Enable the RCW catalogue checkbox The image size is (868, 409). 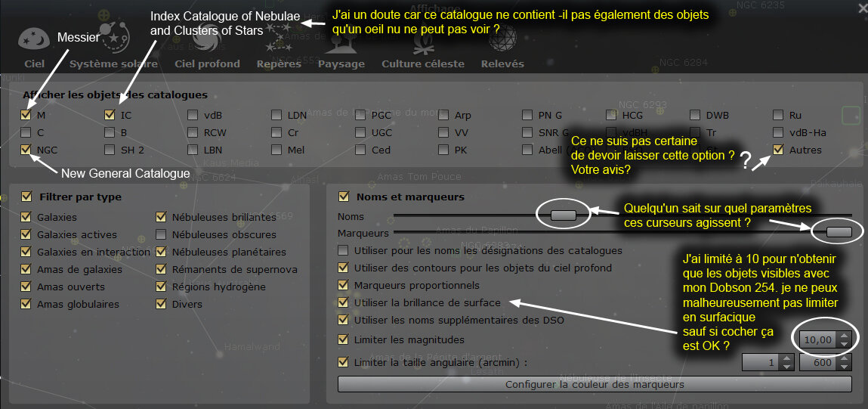pyautogui.click(x=193, y=132)
